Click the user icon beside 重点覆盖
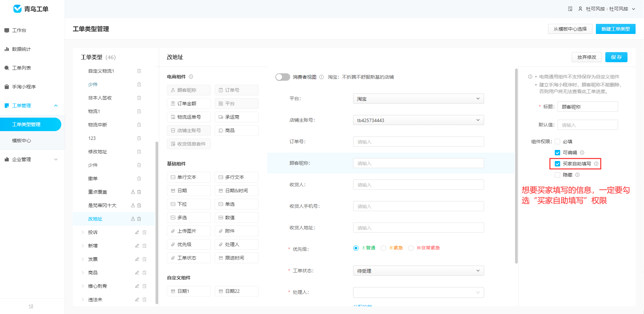The height and width of the screenshot is (314, 644). pyautogui.click(x=133, y=192)
